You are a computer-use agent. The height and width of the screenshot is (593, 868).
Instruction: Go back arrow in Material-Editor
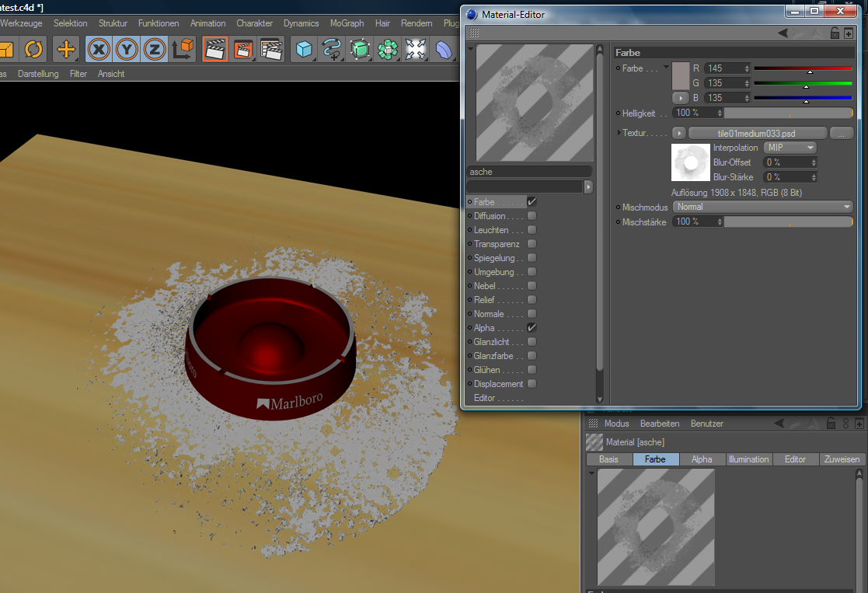[783, 33]
